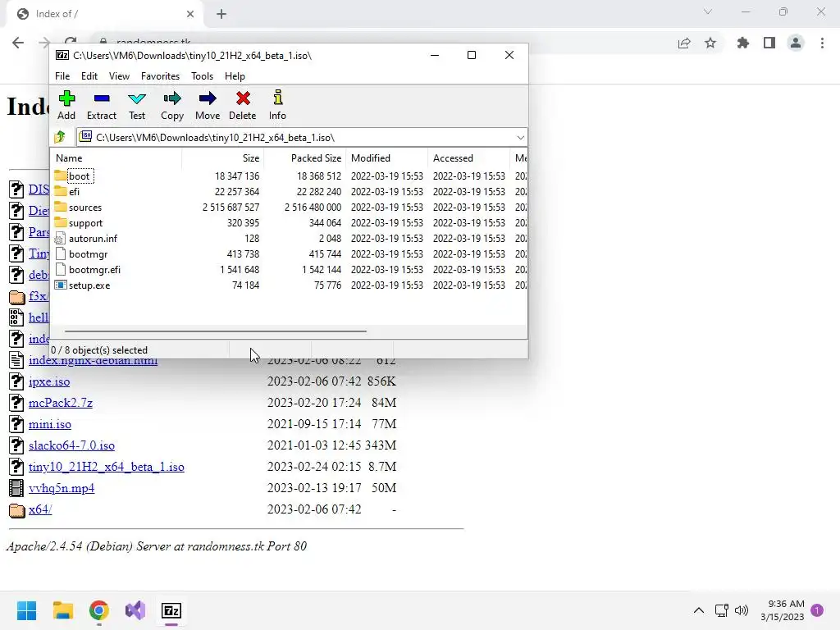Select the support folder icon
The height and width of the screenshot is (630, 840).
coord(61,222)
